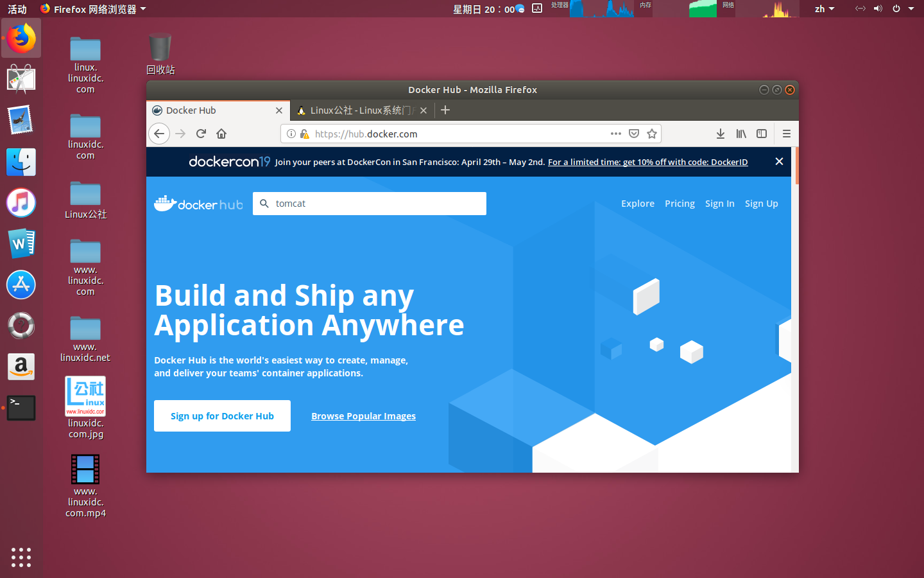Open the App Store software icon in dock
This screenshot has width=924, height=578.
pos(21,285)
